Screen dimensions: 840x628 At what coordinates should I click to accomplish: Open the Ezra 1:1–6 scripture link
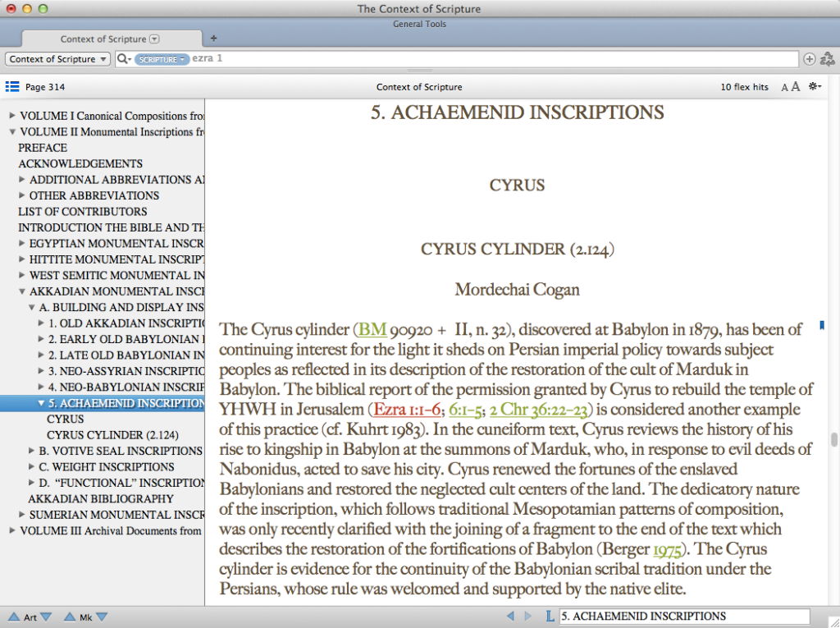(x=408, y=409)
